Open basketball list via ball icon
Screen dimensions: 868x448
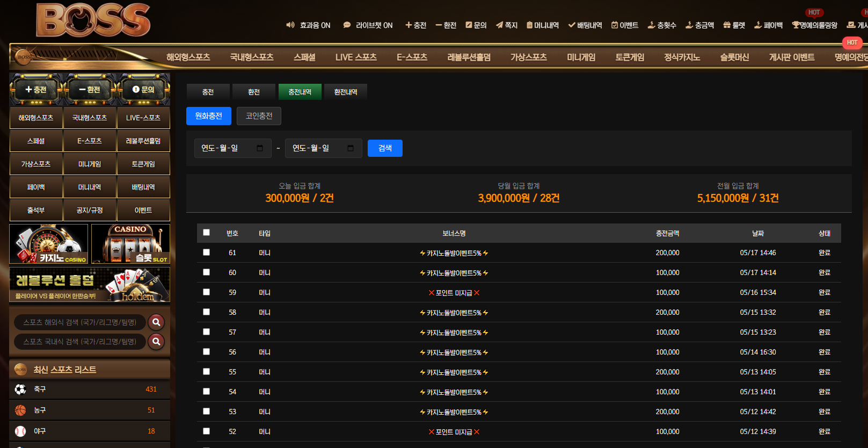click(x=20, y=410)
